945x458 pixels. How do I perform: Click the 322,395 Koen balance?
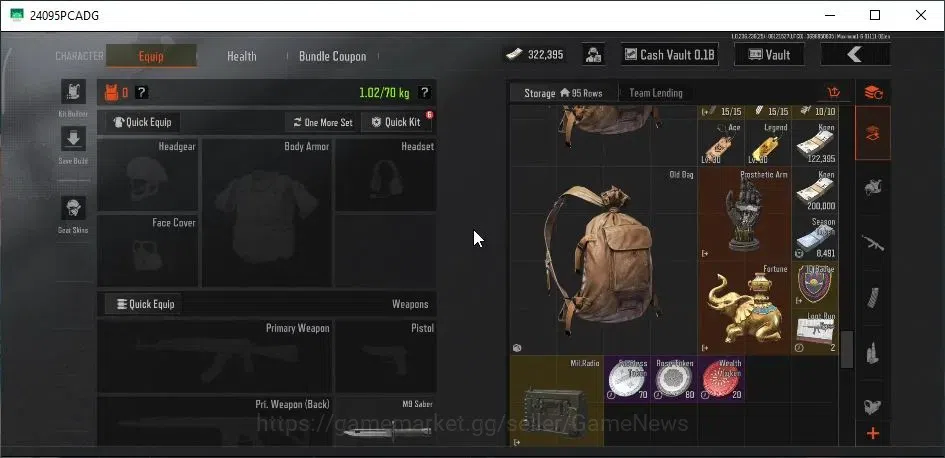pos(534,55)
